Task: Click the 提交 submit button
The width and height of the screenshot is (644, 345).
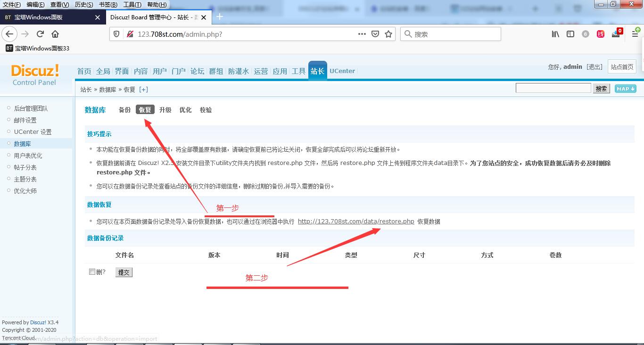Action: point(124,272)
